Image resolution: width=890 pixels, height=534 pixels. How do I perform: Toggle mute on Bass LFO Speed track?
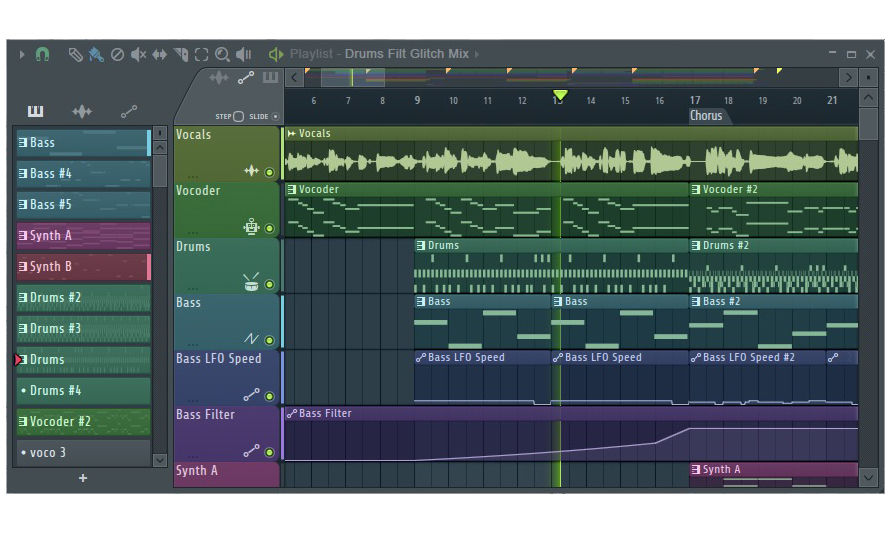tap(270, 396)
